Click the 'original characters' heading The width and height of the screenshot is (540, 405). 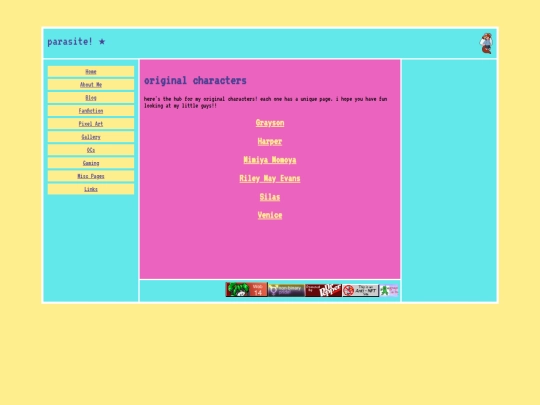195,81
